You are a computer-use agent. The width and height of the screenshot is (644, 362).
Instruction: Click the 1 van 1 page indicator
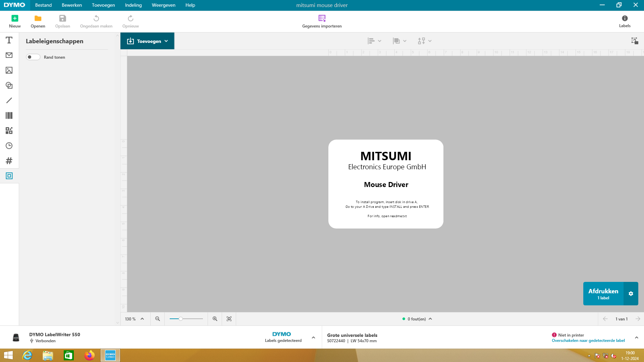(x=621, y=319)
